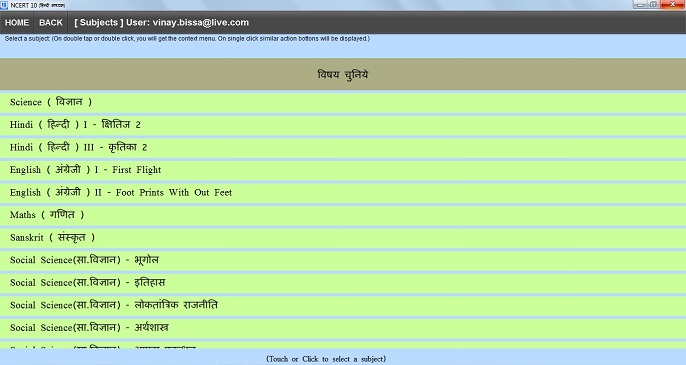The height and width of the screenshot is (365, 686).
Task: Click the partially visible last Social Science row
Action: click(x=343, y=345)
